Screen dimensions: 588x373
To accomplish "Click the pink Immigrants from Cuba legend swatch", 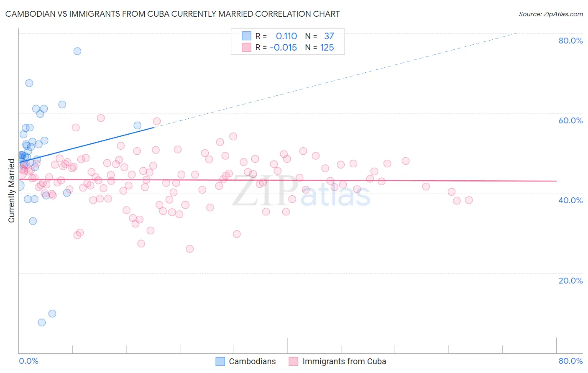I will (x=294, y=361).
